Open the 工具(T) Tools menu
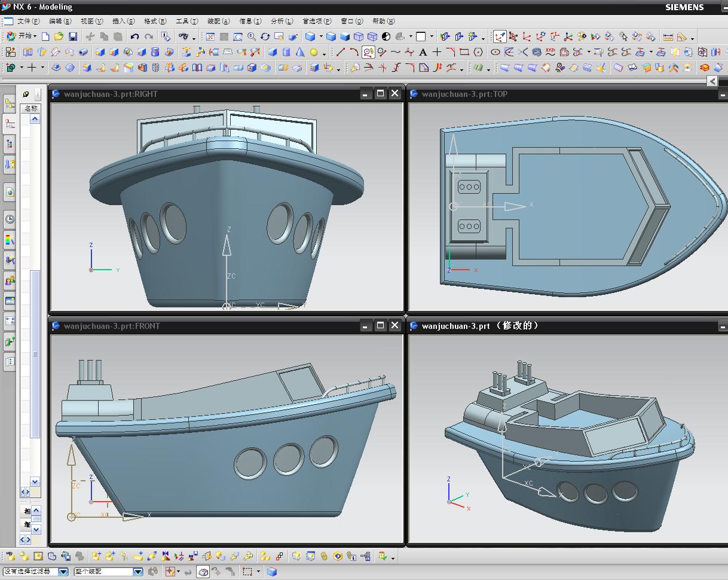 (186, 21)
